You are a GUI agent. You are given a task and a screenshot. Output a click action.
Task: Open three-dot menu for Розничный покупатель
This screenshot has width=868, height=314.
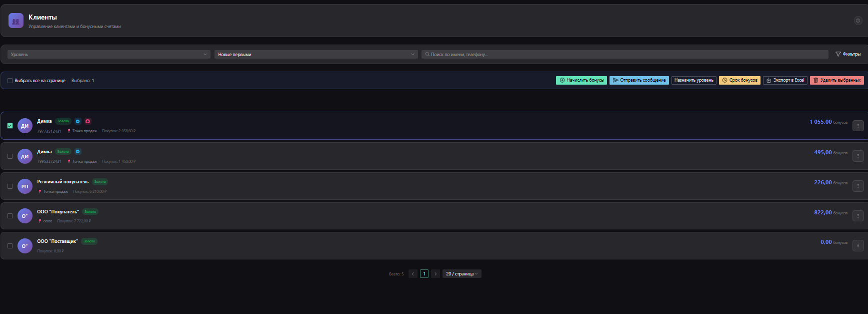click(x=857, y=186)
